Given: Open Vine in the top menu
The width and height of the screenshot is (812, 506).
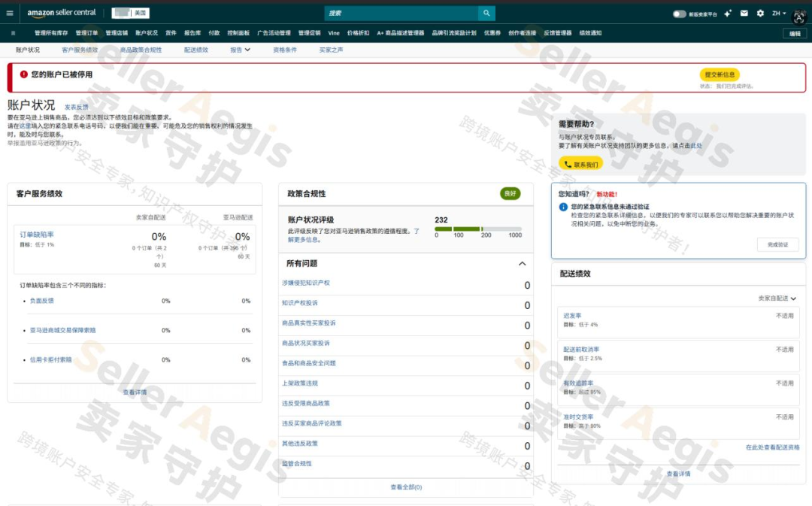Looking at the screenshot, I should [334, 33].
